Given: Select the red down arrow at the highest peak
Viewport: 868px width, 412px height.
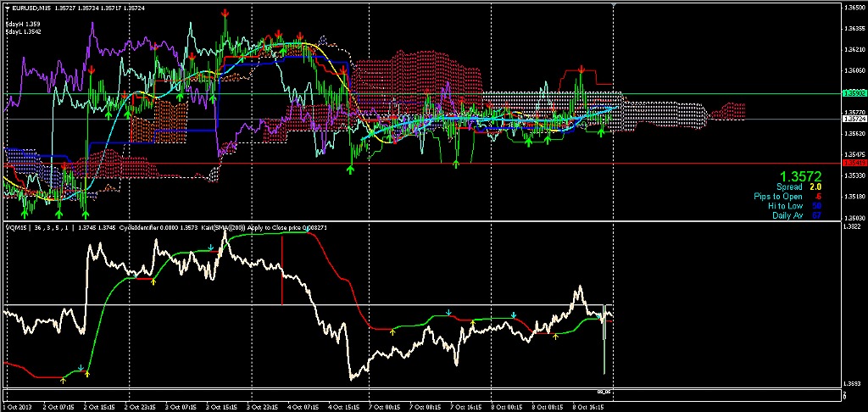Looking at the screenshot, I should 225,13.
